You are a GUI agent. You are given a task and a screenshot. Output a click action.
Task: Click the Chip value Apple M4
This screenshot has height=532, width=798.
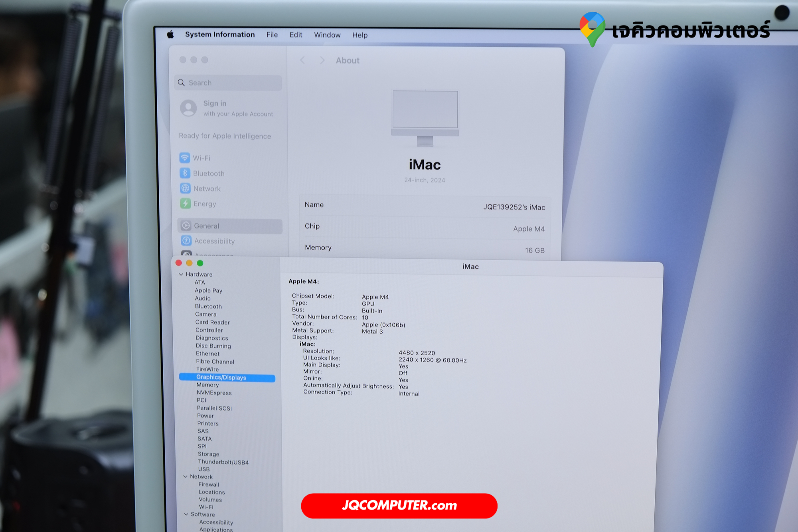[x=529, y=229]
